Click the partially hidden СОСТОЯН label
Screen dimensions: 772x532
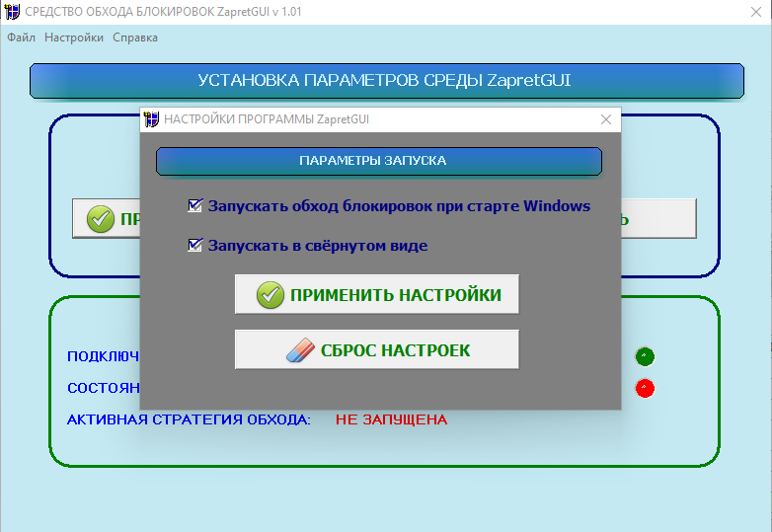coord(104,388)
